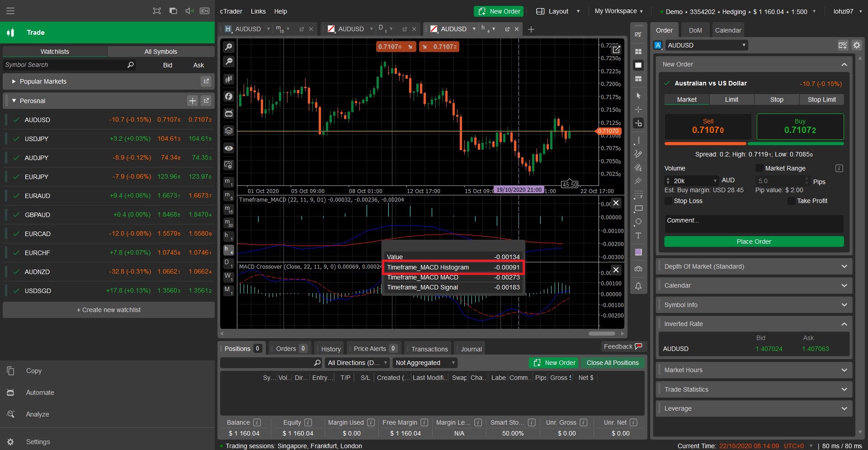
Task: Expand the Trade Statistics section
Action: pos(754,389)
